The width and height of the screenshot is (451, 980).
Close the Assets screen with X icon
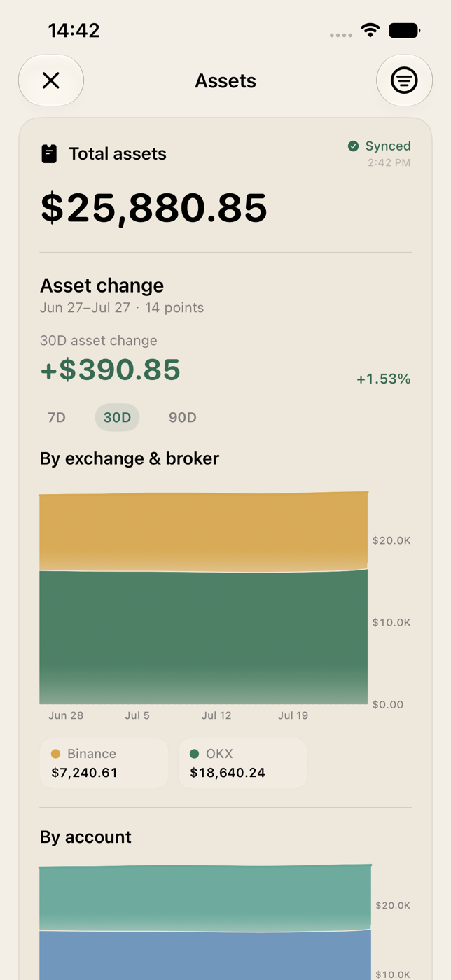point(51,80)
